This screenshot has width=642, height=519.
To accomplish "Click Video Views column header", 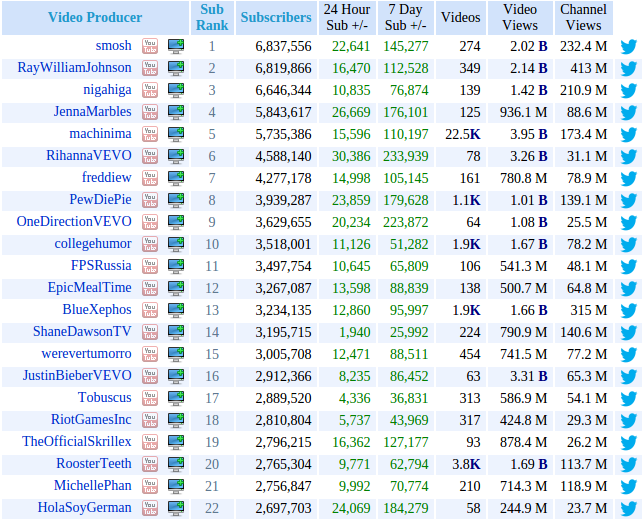I will click(520, 18).
